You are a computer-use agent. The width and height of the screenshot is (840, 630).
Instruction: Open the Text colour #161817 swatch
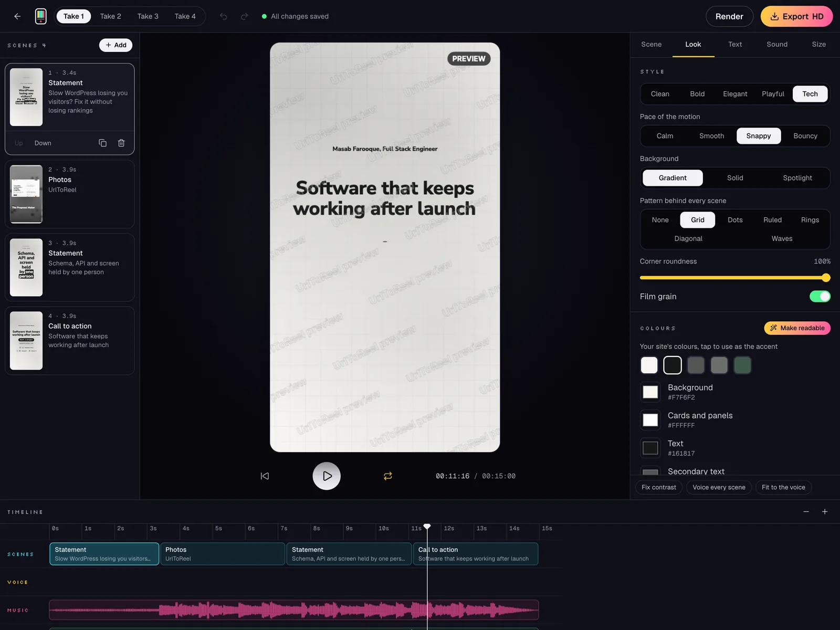click(x=650, y=448)
